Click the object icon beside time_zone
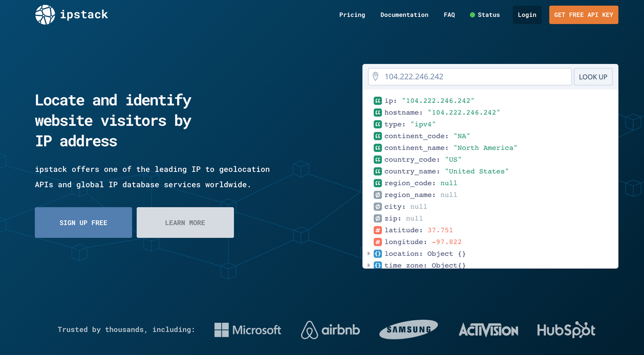644x355 pixels. pos(378,265)
